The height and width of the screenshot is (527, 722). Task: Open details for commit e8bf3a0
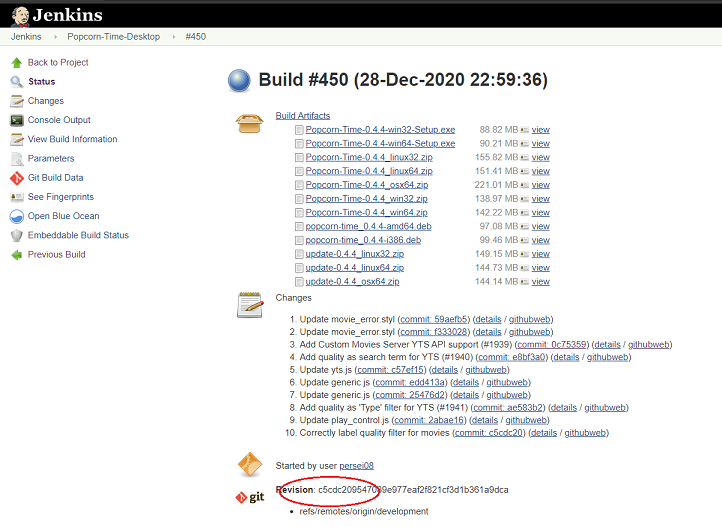click(x=566, y=357)
